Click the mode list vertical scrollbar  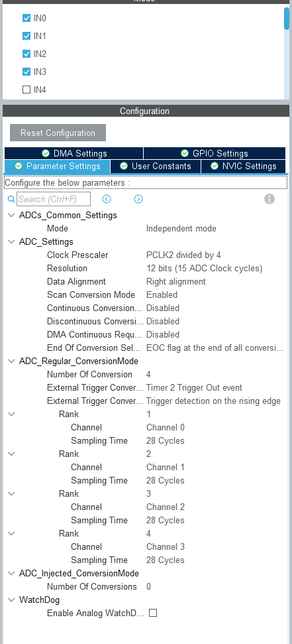pos(286,19)
